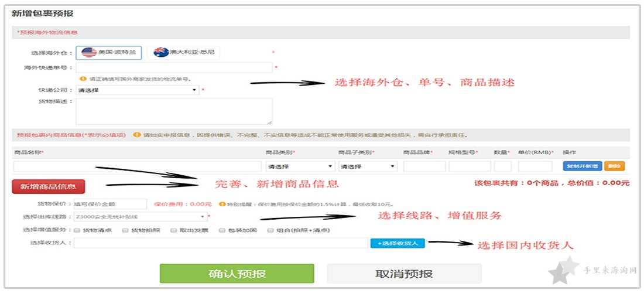Click the orange info icon beside 特别提醒

[x=222, y=204]
